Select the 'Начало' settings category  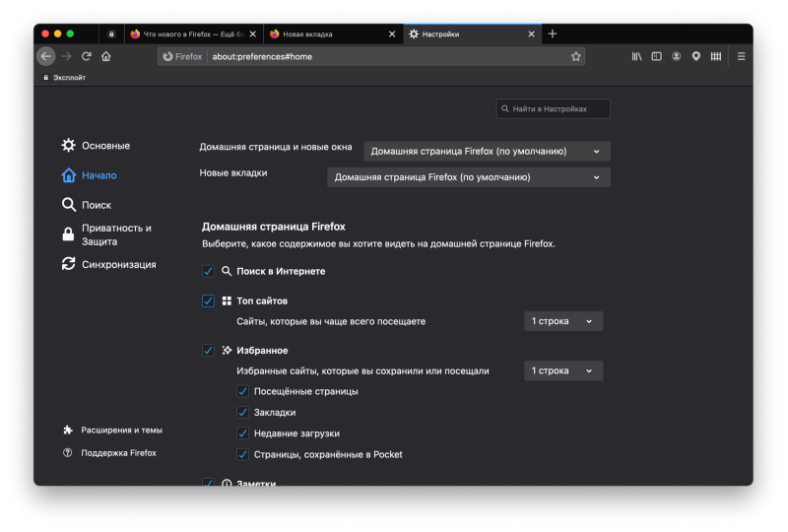90,175
